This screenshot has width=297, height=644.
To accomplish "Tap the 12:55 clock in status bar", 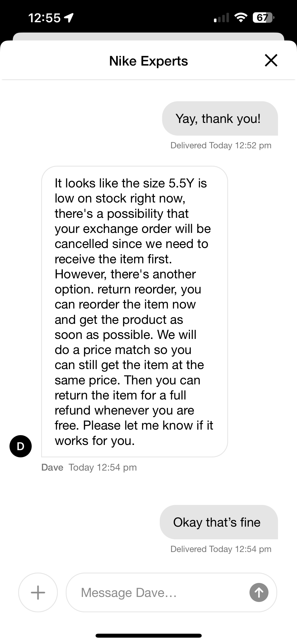I will [44, 18].
